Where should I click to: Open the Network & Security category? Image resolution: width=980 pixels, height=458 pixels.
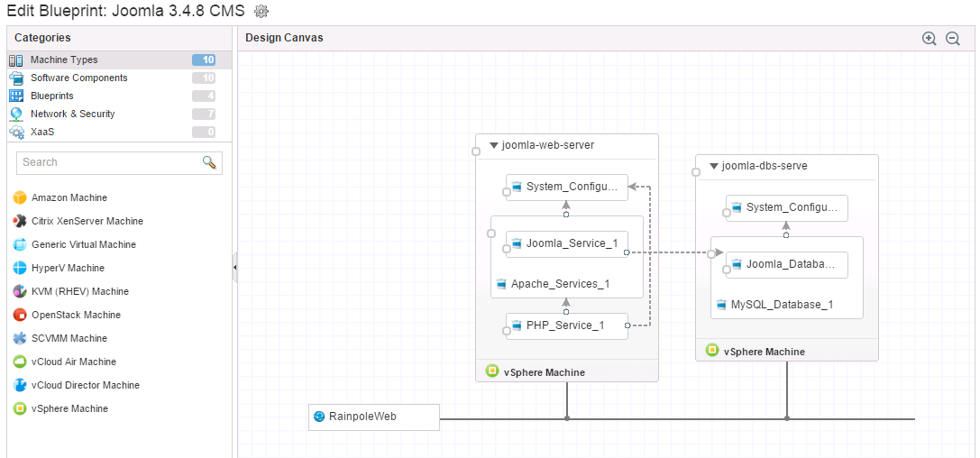119,114
